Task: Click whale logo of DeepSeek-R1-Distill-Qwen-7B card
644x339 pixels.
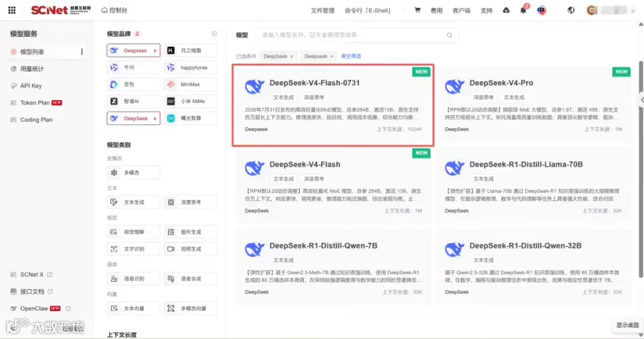Action: tap(254, 250)
